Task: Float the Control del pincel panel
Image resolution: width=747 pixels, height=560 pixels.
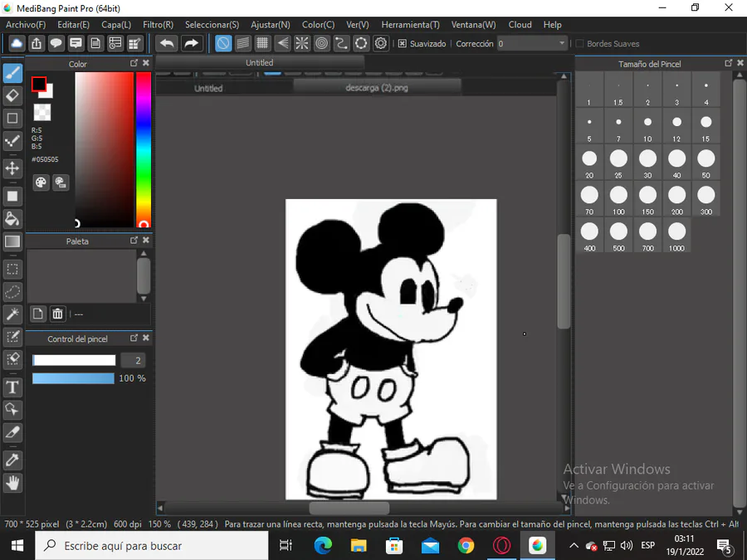Action: (134, 338)
